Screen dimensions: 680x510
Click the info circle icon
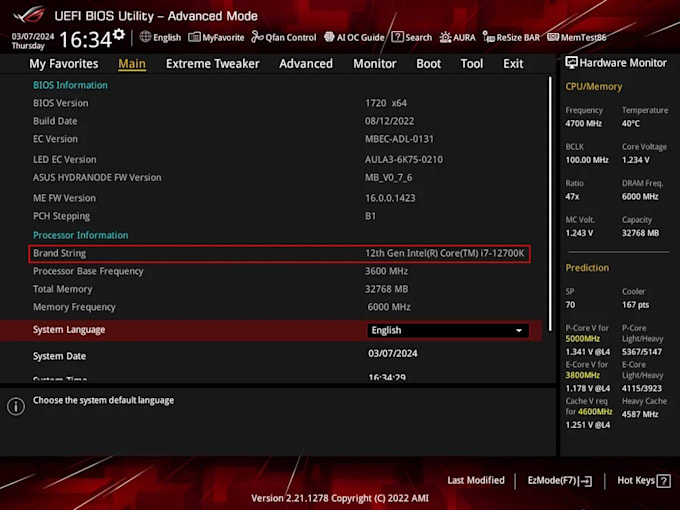pos(16,406)
